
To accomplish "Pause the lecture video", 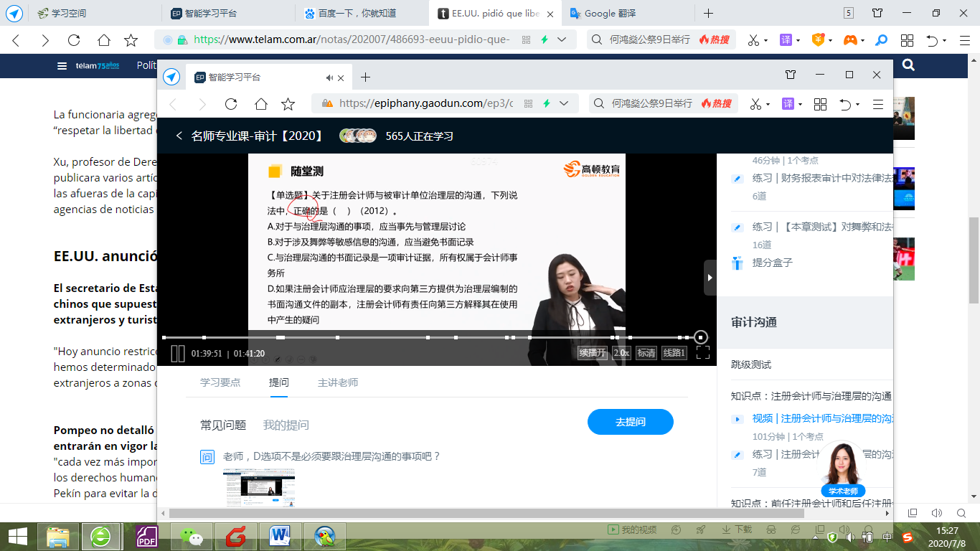I will [177, 353].
